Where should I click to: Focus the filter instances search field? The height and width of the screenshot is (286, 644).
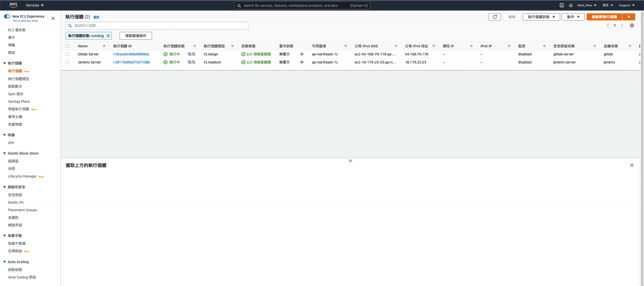pyautogui.click(x=157, y=26)
